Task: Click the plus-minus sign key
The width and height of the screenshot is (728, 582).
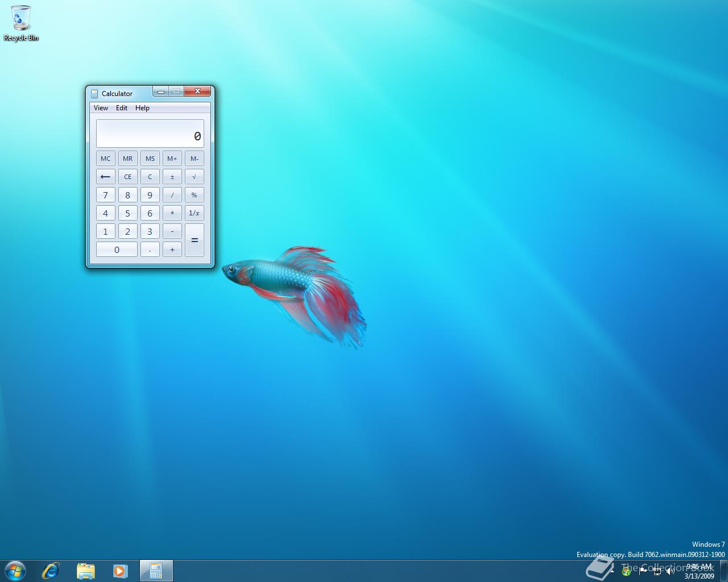Action: coord(172,177)
